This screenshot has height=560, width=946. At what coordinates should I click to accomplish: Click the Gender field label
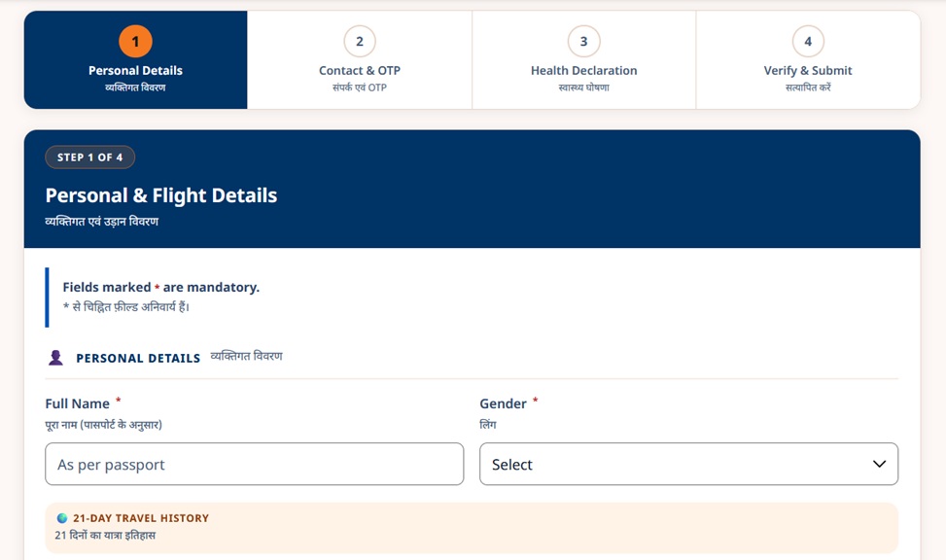point(504,403)
